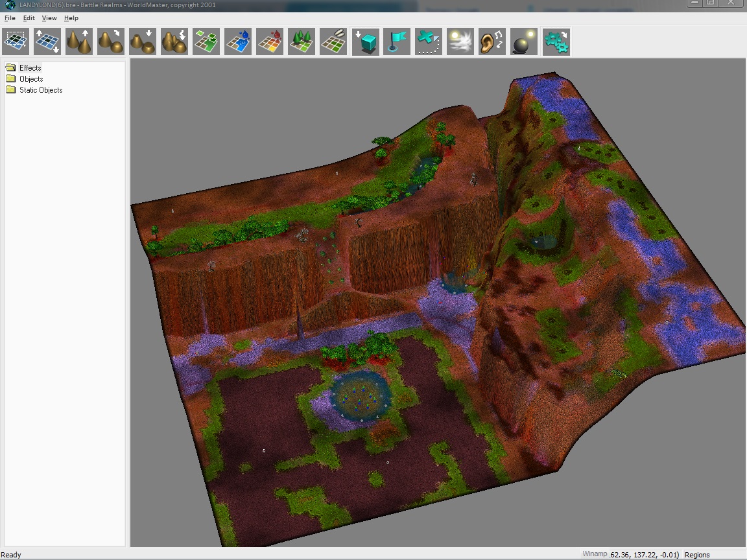Pick the footprints pathing tiles tool

333,41
